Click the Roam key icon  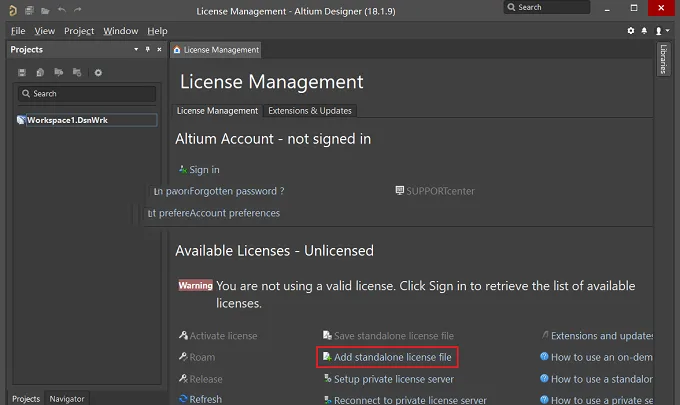point(183,356)
